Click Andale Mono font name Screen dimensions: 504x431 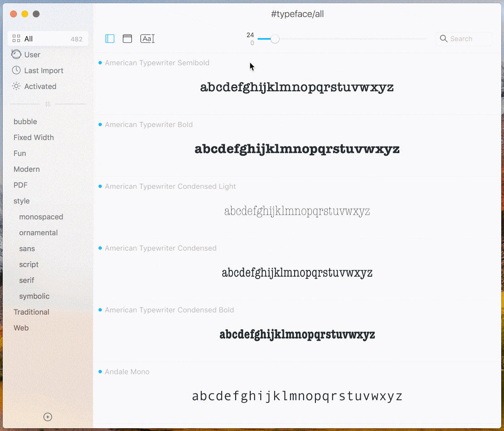pyautogui.click(x=127, y=372)
